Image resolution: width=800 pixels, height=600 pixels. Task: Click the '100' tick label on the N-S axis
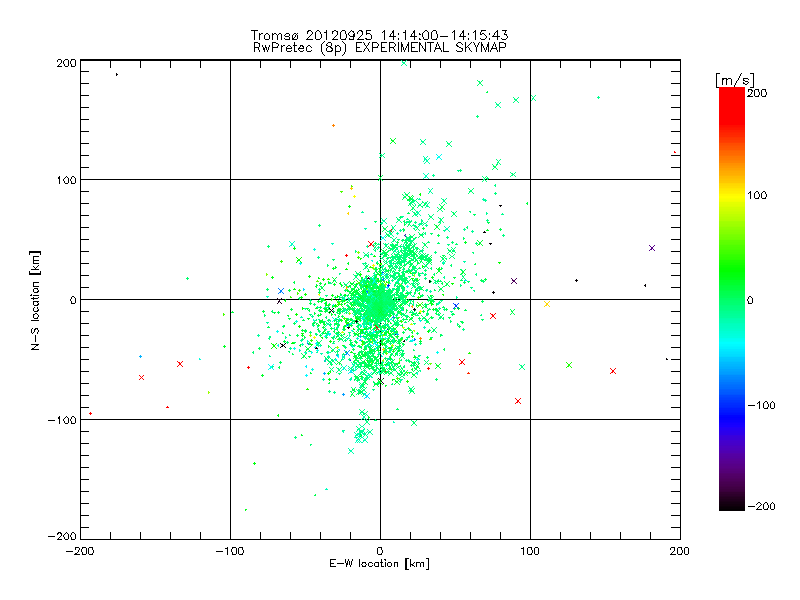pyautogui.click(x=66, y=180)
